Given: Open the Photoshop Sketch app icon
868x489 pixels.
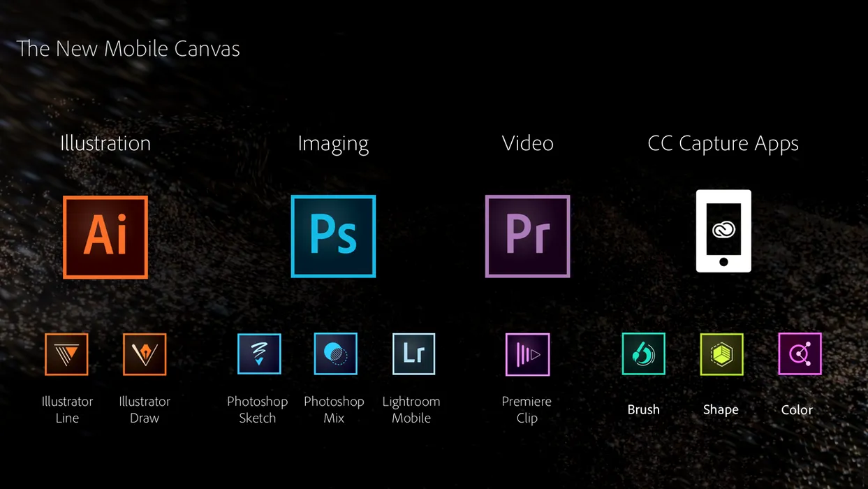Looking at the screenshot, I should pos(259,354).
